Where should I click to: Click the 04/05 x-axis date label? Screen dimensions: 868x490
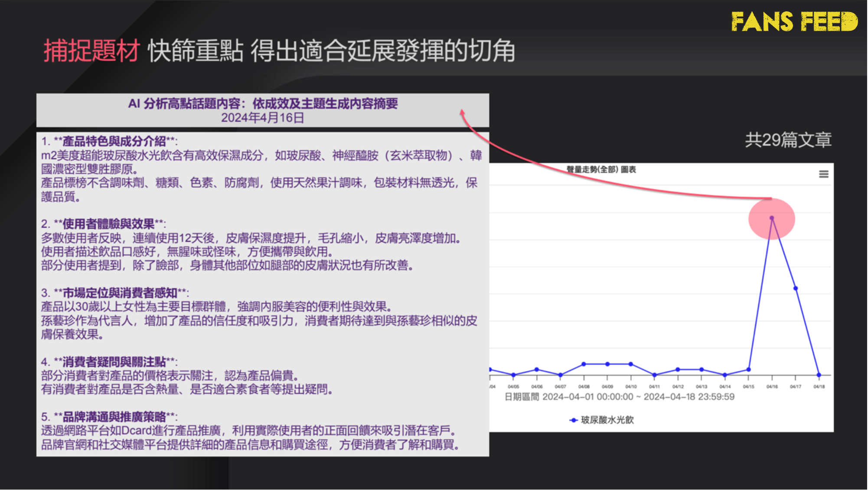pos(514,387)
